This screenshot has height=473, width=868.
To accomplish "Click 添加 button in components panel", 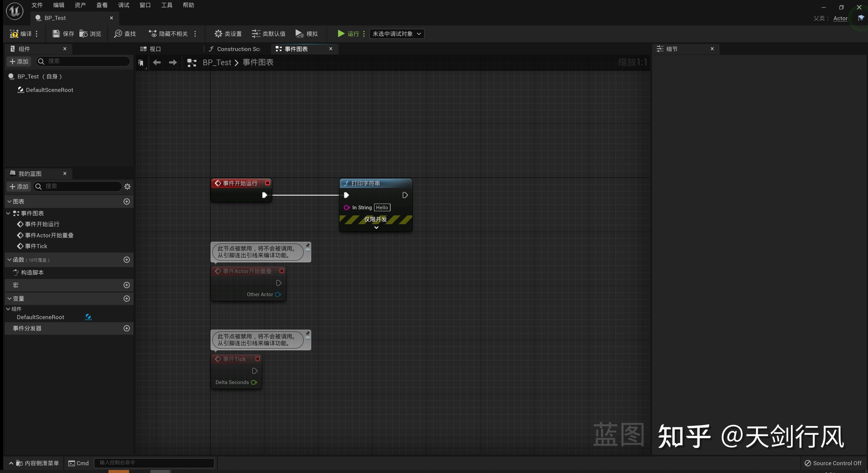I will [x=19, y=62].
